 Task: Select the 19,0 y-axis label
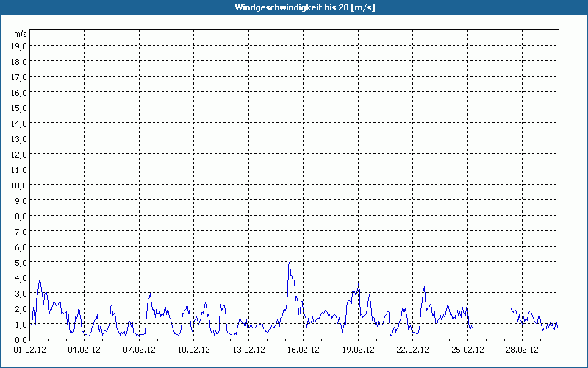pyautogui.click(x=19, y=46)
